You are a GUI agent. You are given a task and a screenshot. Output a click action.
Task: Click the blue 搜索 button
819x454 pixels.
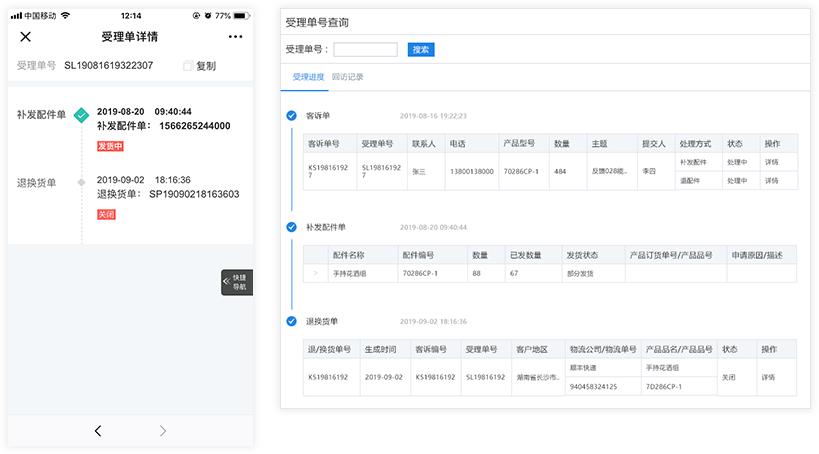click(x=421, y=50)
